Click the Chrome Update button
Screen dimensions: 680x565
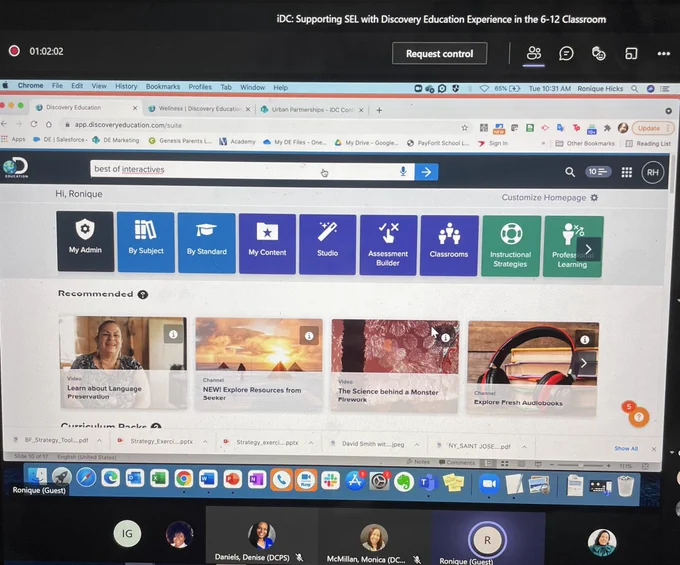click(652, 128)
